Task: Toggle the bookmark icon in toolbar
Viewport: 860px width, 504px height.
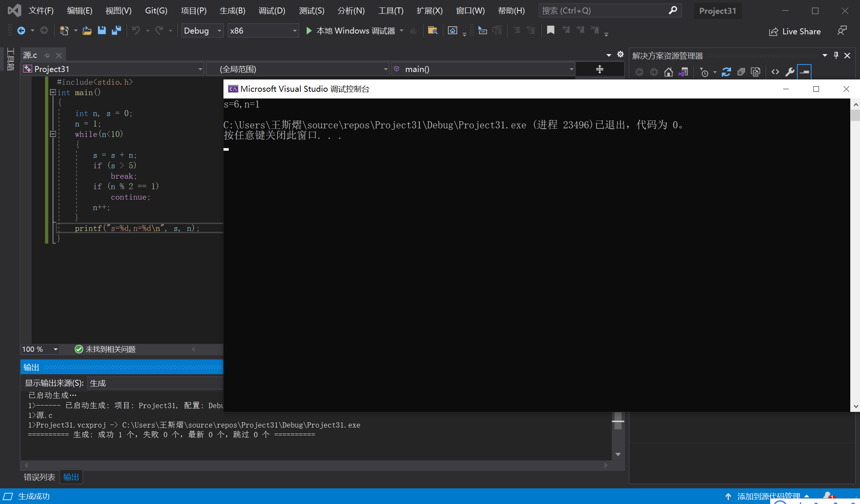Action: (550, 31)
